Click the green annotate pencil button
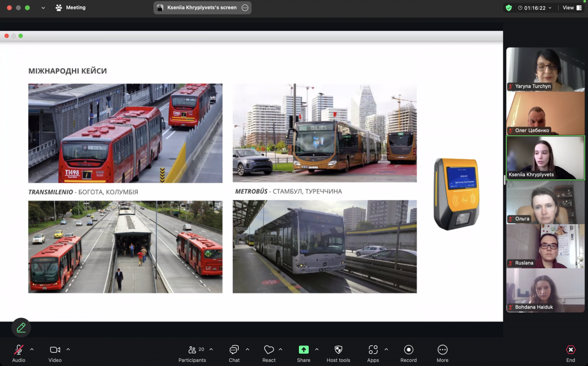Screen dimensions: 588x366 (x=21, y=327)
